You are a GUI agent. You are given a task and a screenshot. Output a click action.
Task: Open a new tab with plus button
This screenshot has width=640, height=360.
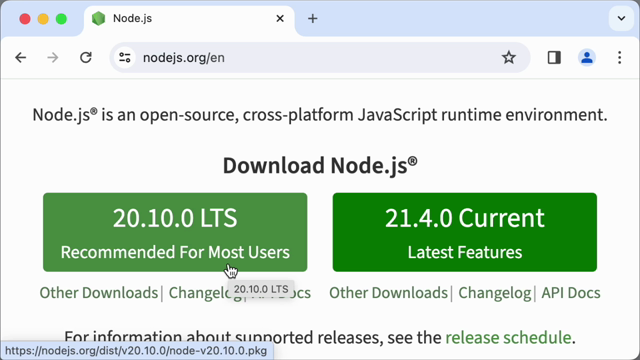point(313,18)
